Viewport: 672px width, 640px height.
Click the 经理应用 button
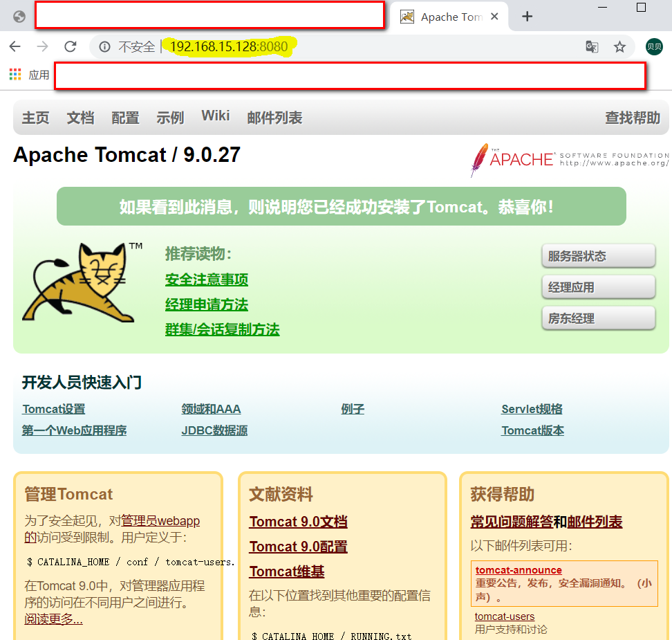(598, 287)
